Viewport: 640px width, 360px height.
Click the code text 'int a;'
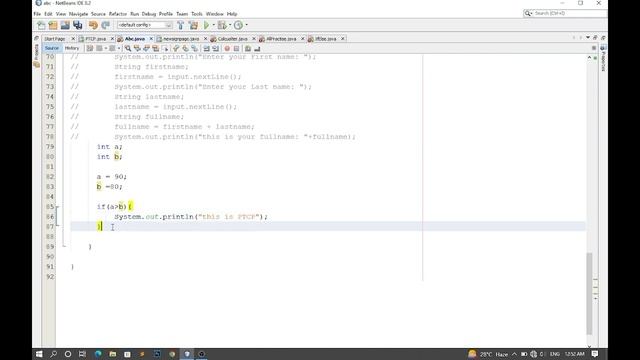(x=109, y=147)
